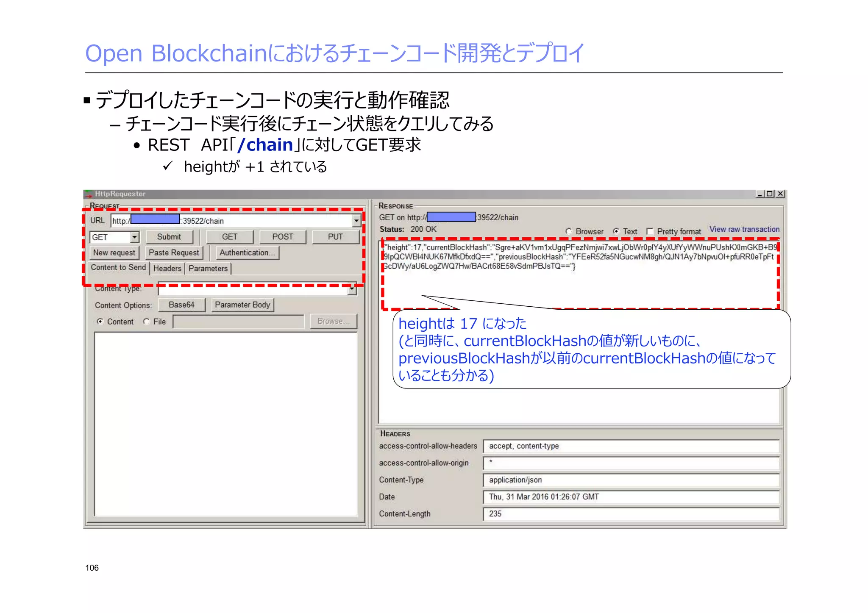Expand the URL history dropdown arrow
Viewport: 868px width, 613px height.
pyautogui.click(x=356, y=221)
